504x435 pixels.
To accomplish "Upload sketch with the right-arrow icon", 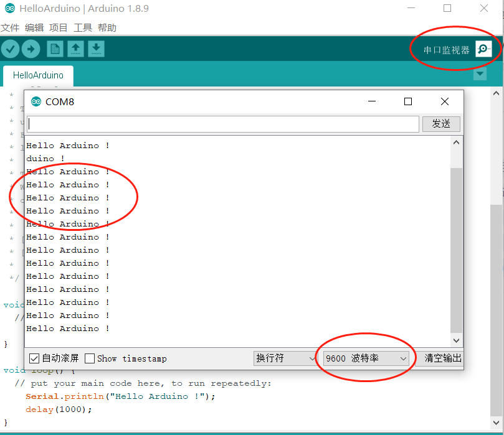I will coord(31,49).
